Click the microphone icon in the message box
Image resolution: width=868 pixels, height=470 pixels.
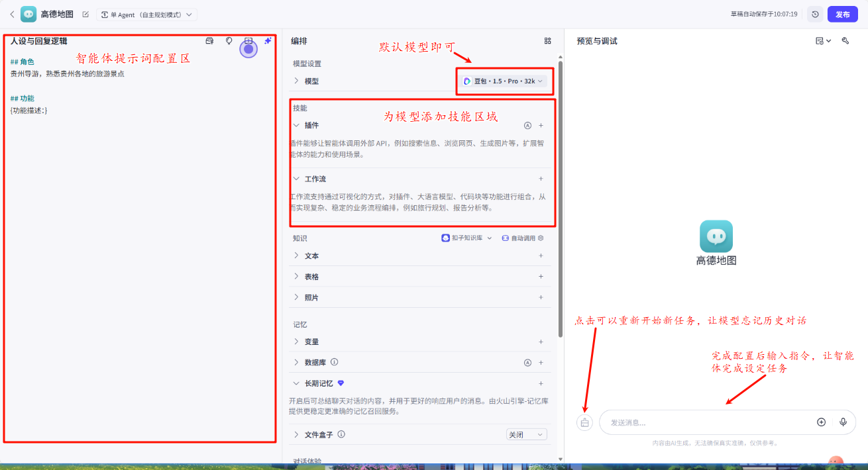843,422
